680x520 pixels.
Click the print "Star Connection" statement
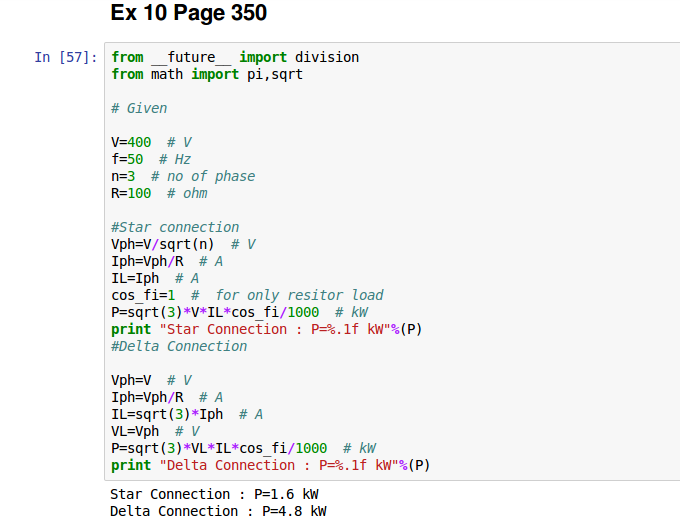tap(266, 329)
